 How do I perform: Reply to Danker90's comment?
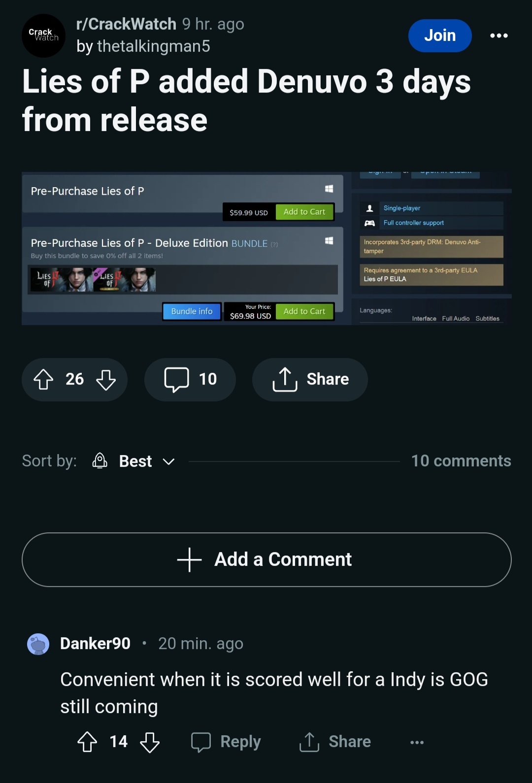pyautogui.click(x=226, y=742)
